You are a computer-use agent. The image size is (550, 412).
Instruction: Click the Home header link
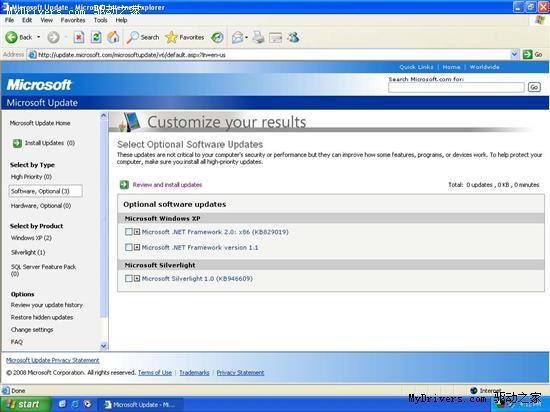pyautogui.click(x=451, y=67)
